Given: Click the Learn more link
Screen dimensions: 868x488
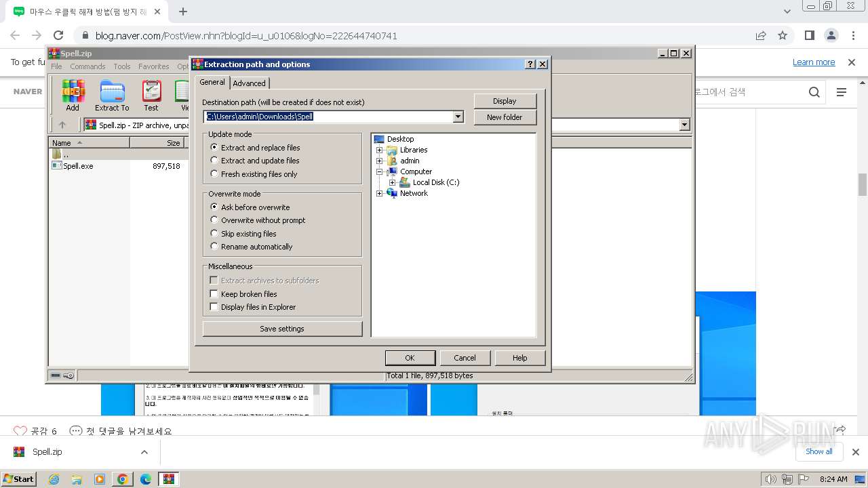Looking at the screenshot, I should (x=814, y=62).
